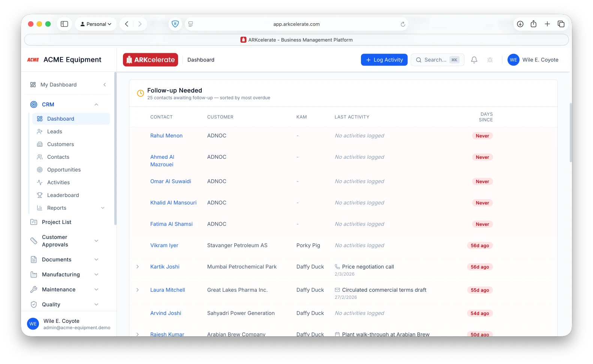
Task: Collapse the sidebar via My Dashboard chevron
Action: (105, 85)
